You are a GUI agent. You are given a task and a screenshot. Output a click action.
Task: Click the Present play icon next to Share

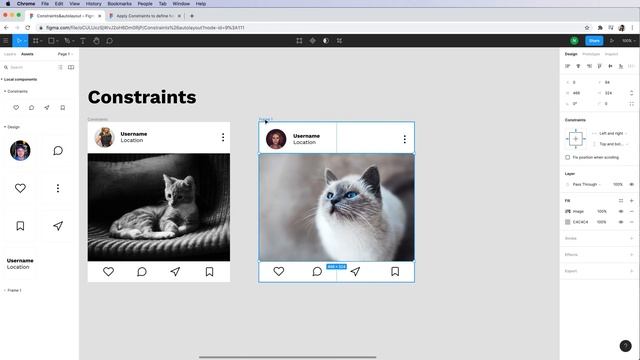tap(611, 41)
